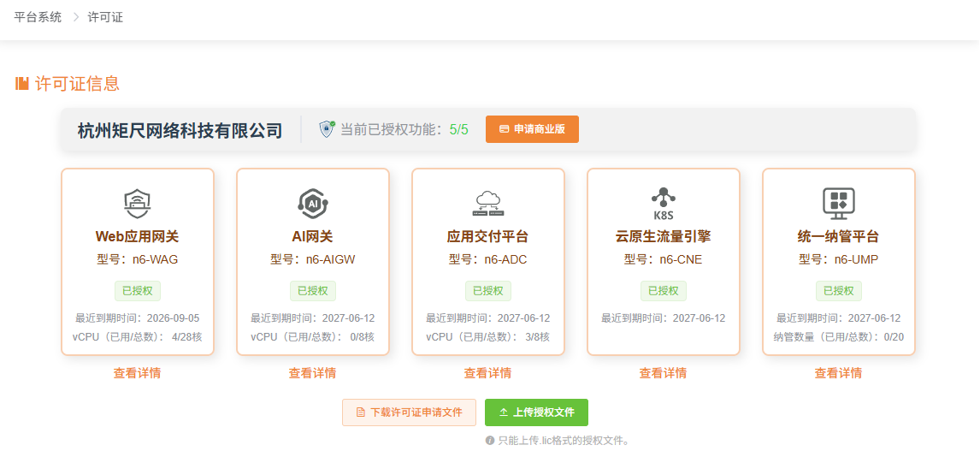The height and width of the screenshot is (451, 980).
Task: Click 下载许可证申请文件 button
Action: (x=409, y=412)
